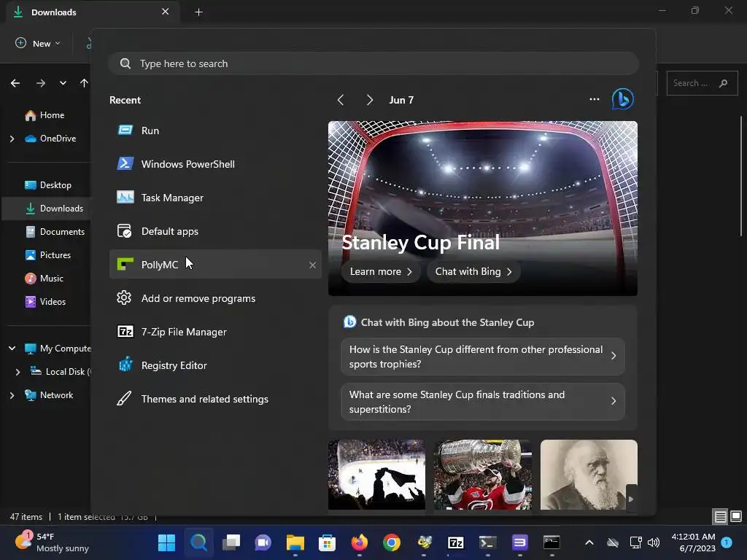Open Bing Chat icon in search panel
747x560 pixels.
click(x=623, y=99)
